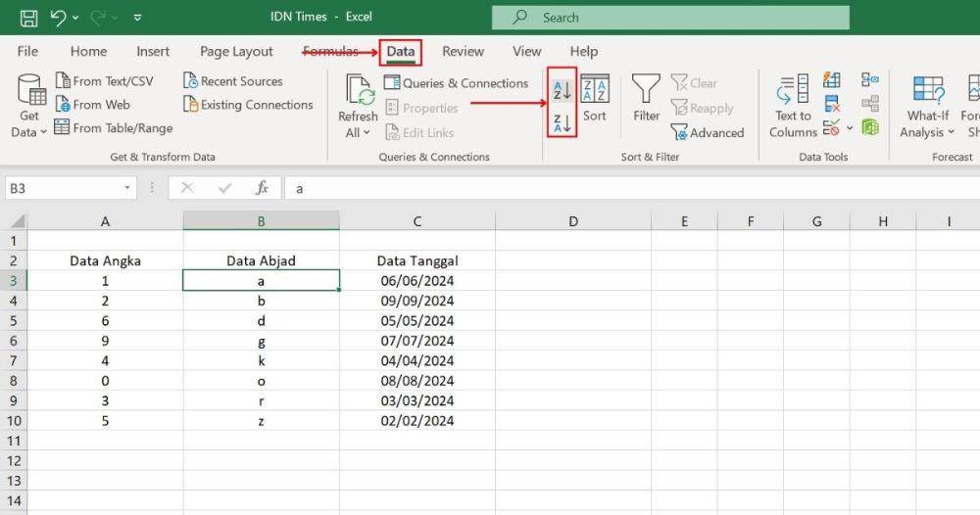980x515 pixels.
Task: Select the cell with letter g
Action: point(262,341)
